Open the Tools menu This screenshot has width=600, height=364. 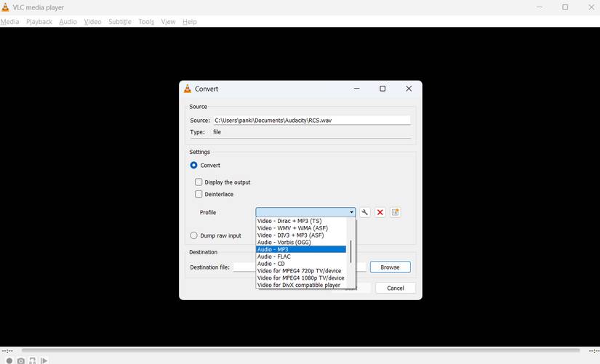click(x=146, y=22)
